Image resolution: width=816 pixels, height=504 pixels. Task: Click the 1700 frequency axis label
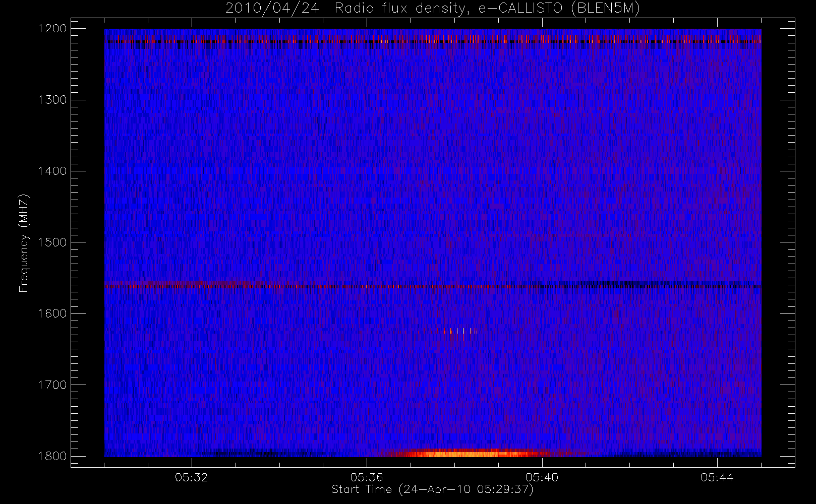pos(52,385)
